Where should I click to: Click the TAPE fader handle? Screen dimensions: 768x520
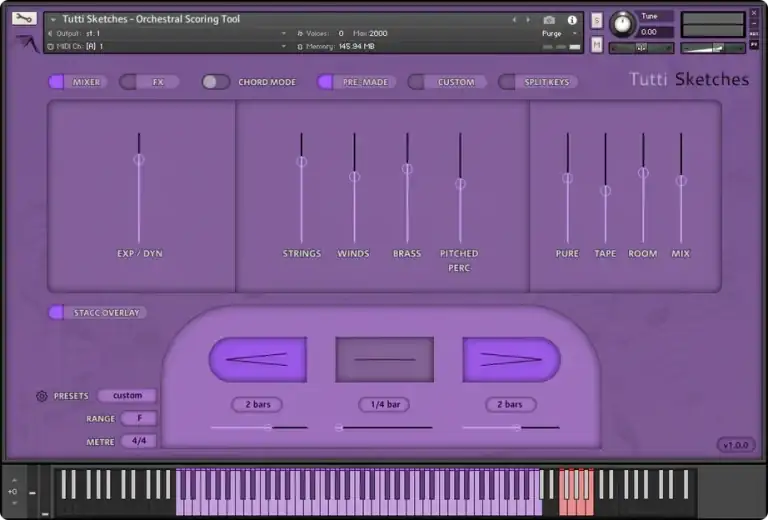click(605, 190)
